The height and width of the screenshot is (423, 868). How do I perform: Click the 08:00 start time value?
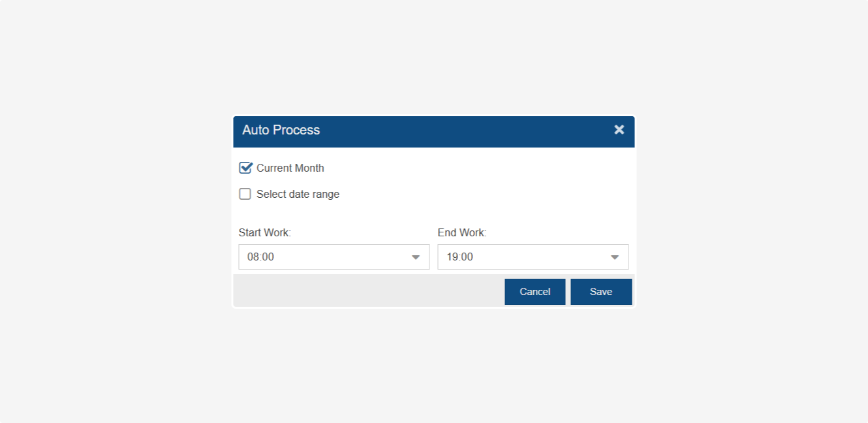point(261,257)
